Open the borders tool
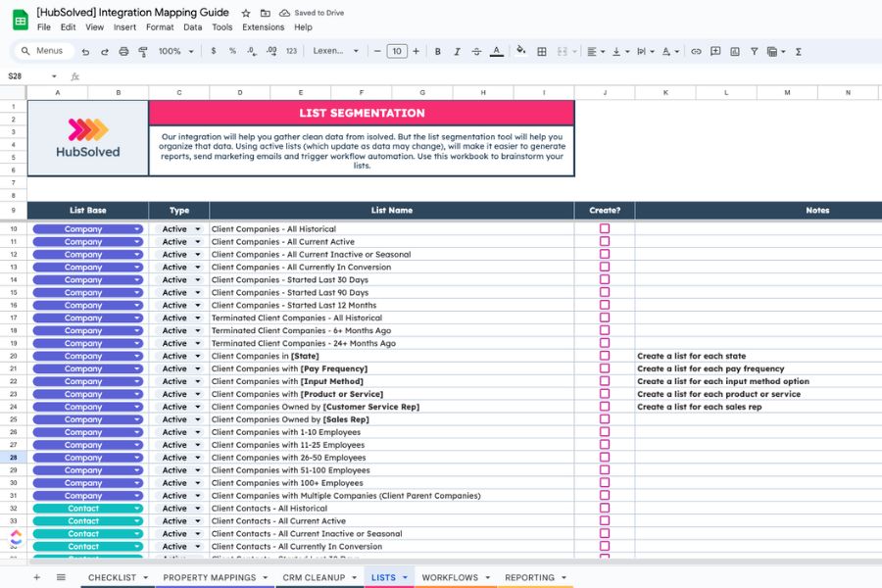 [542, 51]
